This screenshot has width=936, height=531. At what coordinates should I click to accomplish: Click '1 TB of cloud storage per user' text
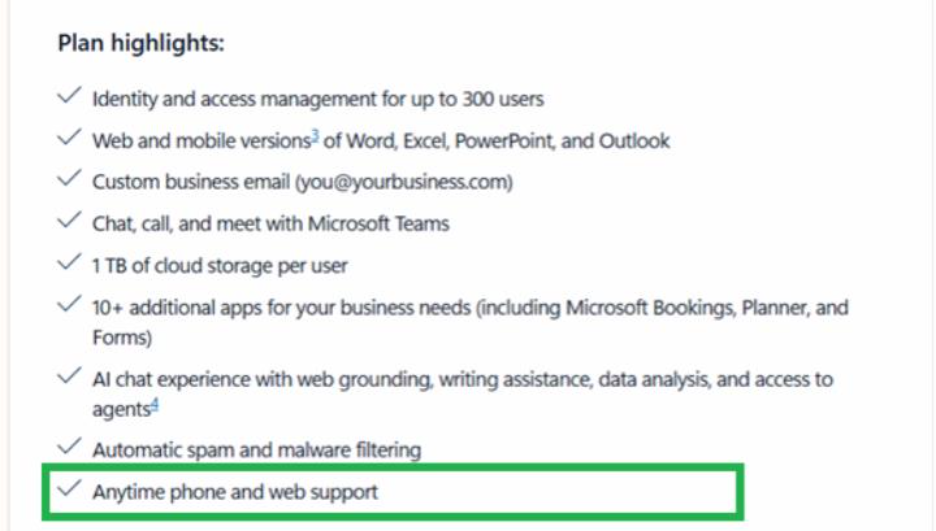coord(220,266)
